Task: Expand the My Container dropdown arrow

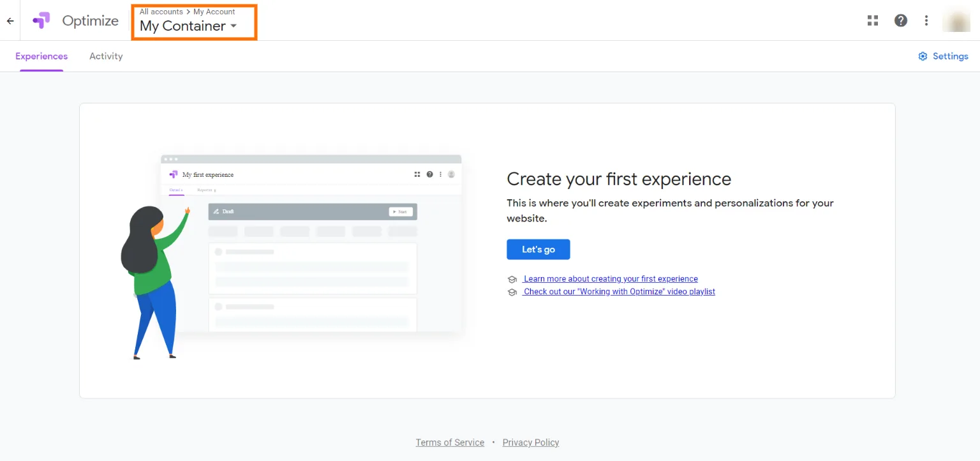Action: [234, 26]
